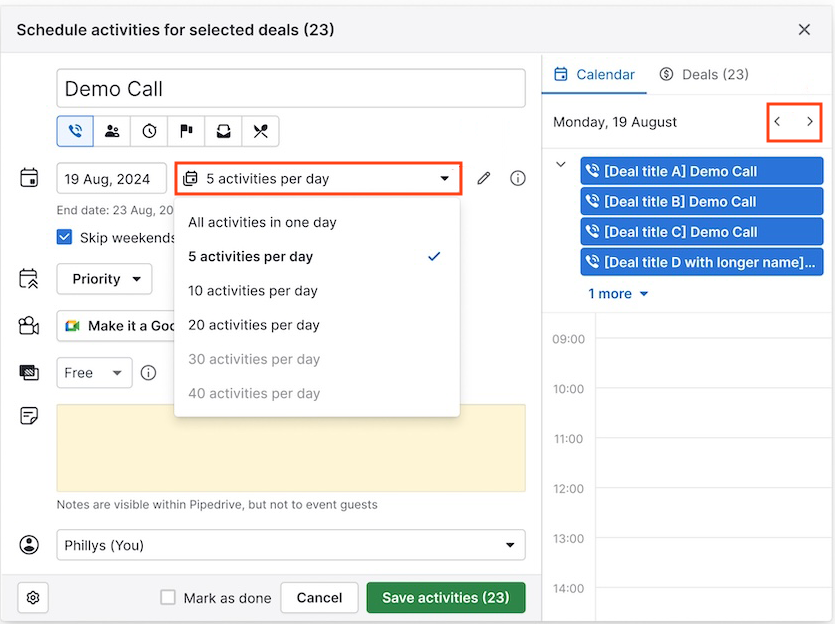Screen dimensions: 835x624
Task: Open the settings gear in the bottom corner
Action: click(x=32, y=597)
